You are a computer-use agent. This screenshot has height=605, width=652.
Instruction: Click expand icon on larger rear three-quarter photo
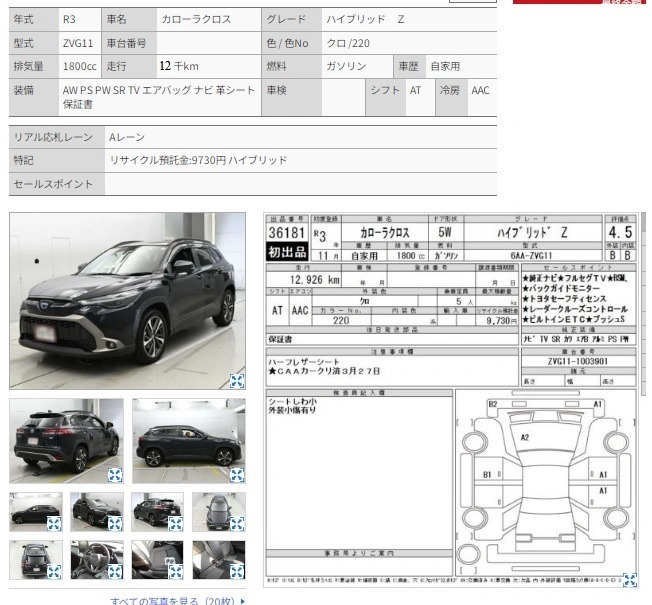[x=115, y=475]
